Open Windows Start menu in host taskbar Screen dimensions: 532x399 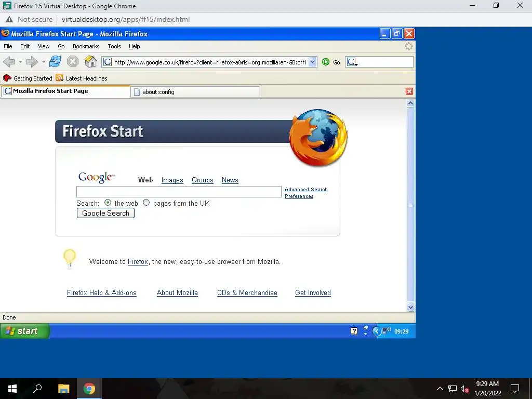pos(12,389)
